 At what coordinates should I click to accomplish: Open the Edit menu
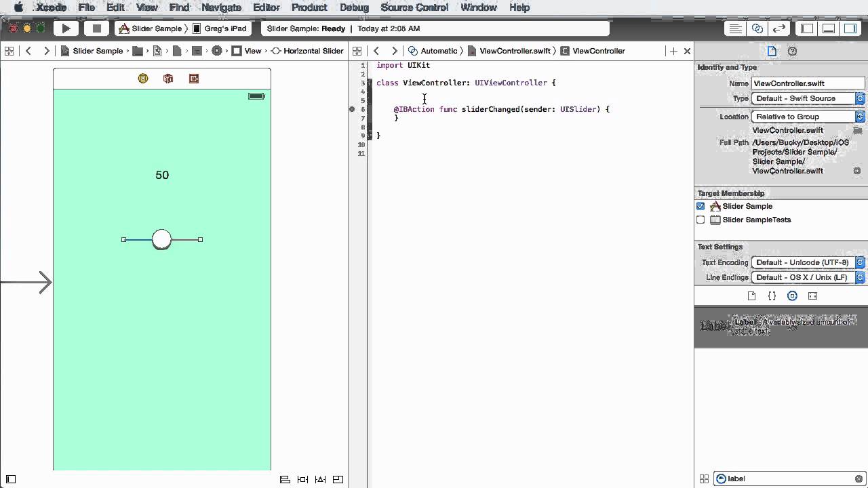pyautogui.click(x=115, y=7)
